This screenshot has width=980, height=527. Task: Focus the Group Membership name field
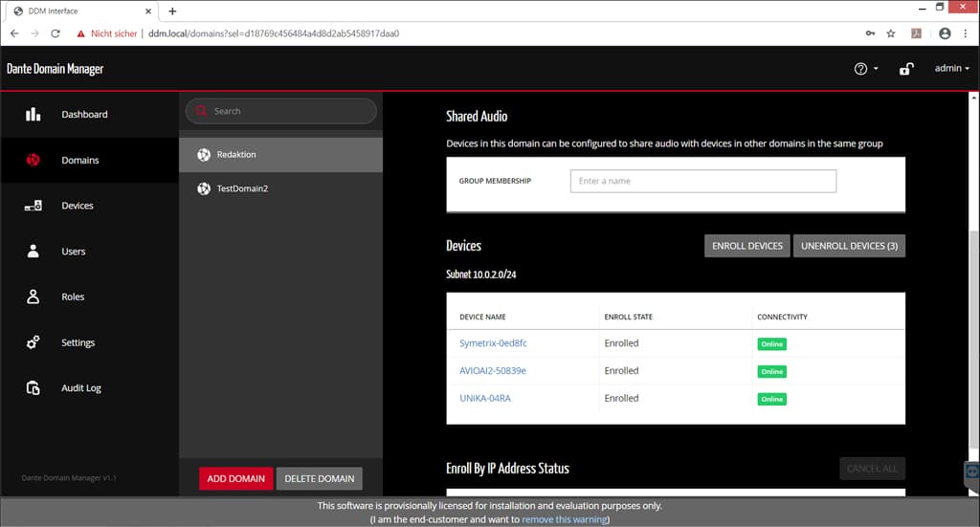coord(703,181)
